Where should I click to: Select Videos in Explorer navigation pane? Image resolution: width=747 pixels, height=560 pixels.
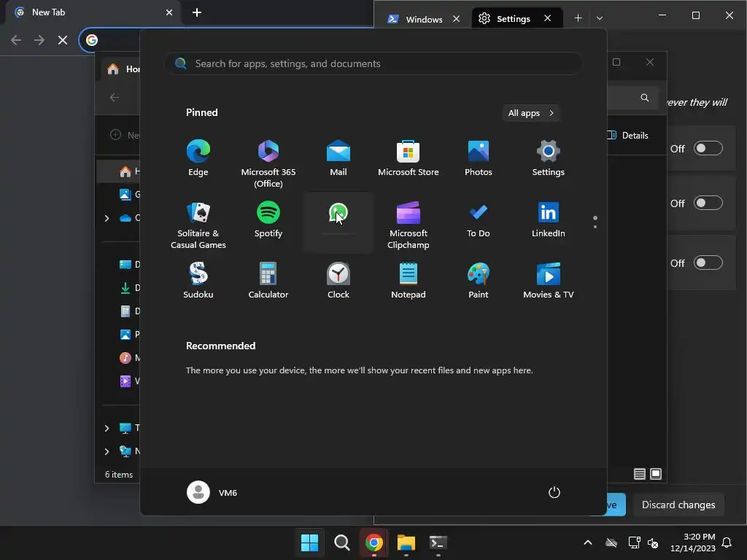click(128, 381)
